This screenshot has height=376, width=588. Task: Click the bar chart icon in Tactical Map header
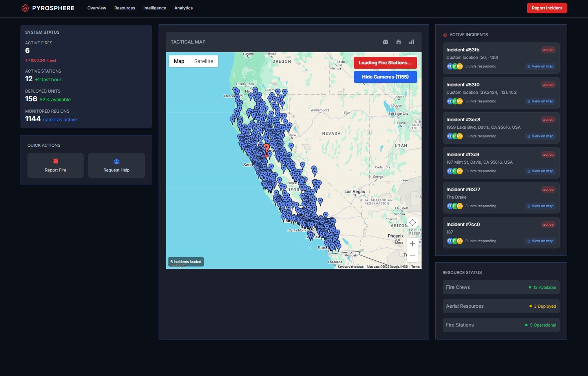(x=411, y=42)
